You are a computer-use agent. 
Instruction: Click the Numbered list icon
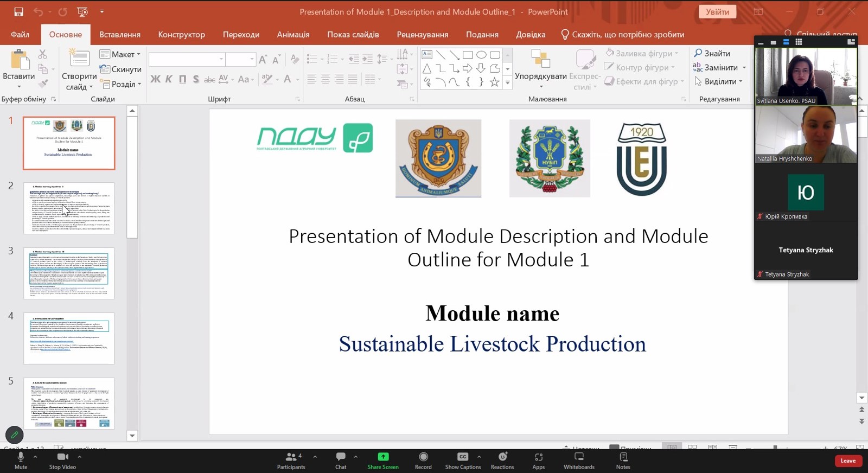pyautogui.click(x=332, y=59)
